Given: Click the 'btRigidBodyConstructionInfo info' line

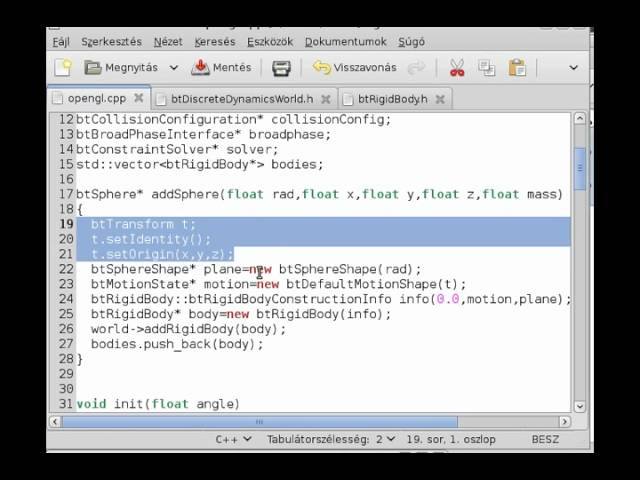Looking at the screenshot, I should 331,299.
